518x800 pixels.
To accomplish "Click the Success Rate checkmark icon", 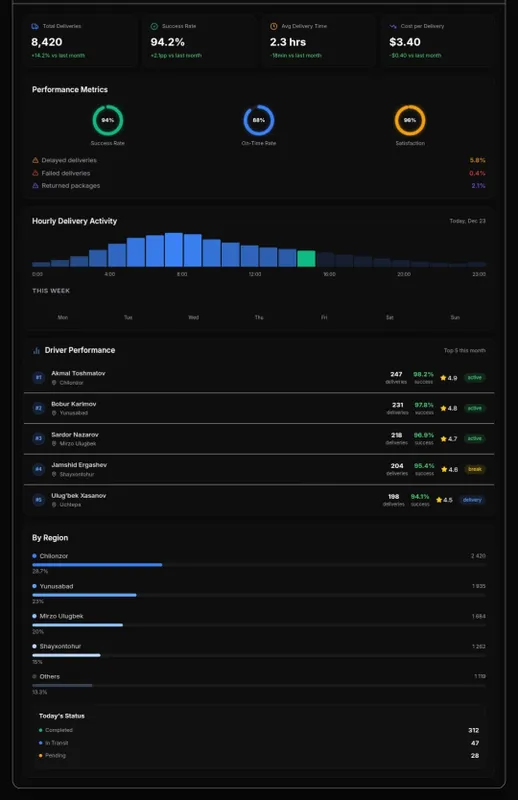I will [154, 26].
